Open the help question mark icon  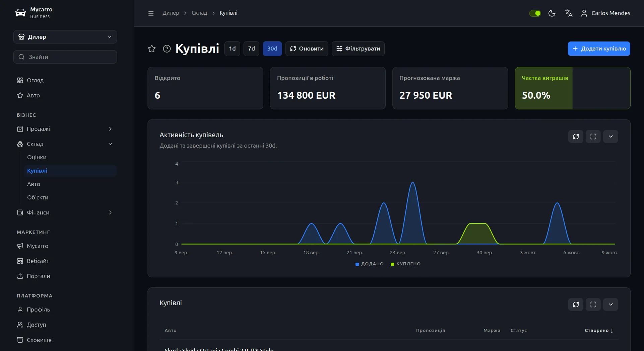pyautogui.click(x=167, y=49)
